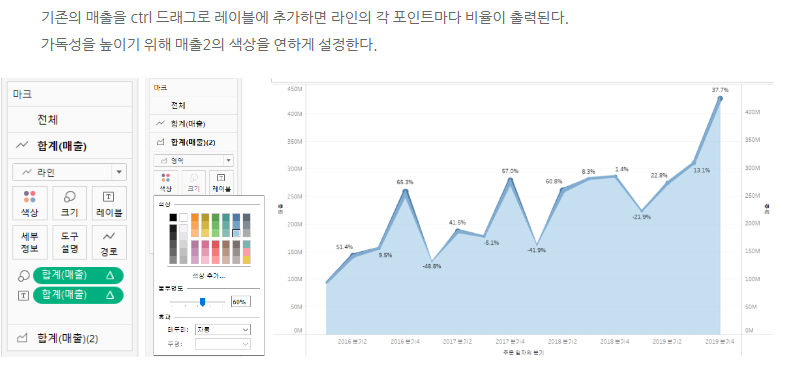
Task: Click the 크기 size card in left Marks panel
Action: pyautogui.click(x=69, y=203)
